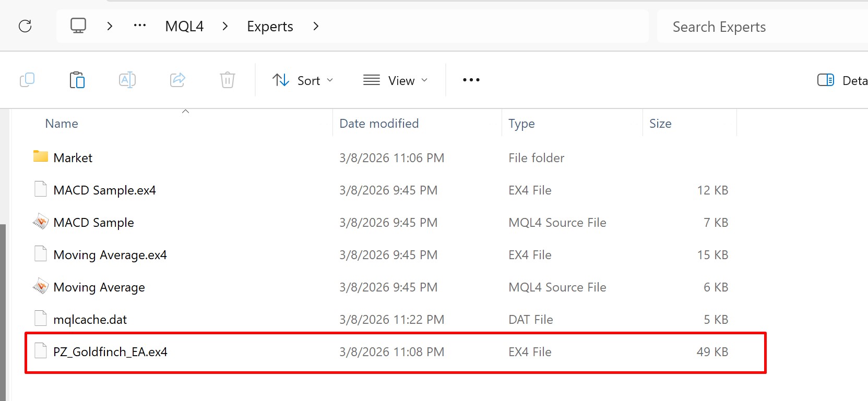Image resolution: width=868 pixels, height=401 pixels.
Task: Click MACD Sample.ex4 file icon
Action: 41,189
